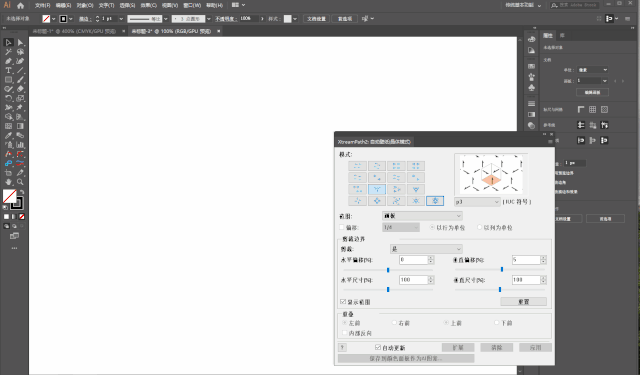Switch to the 未标题-1* document tab

click(74, 31)
